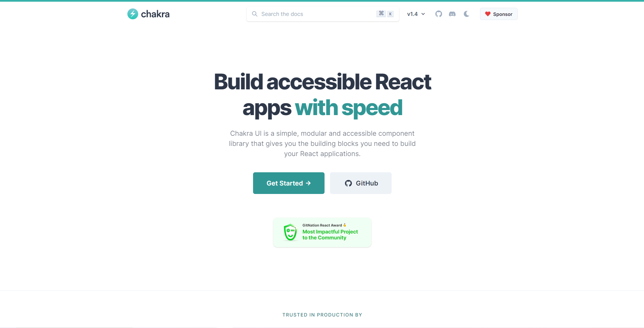Open the Discord community icon
Screen dimensions: 644x328
click(x=452, y=14)
